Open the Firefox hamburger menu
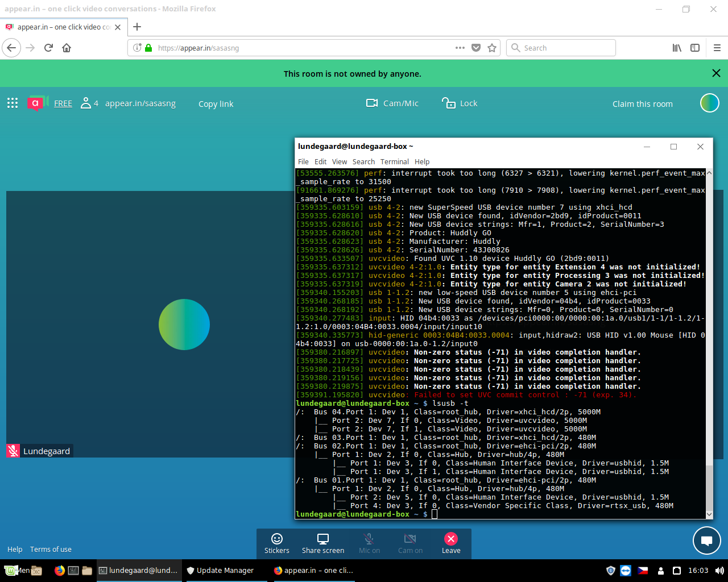 point(717,48)
